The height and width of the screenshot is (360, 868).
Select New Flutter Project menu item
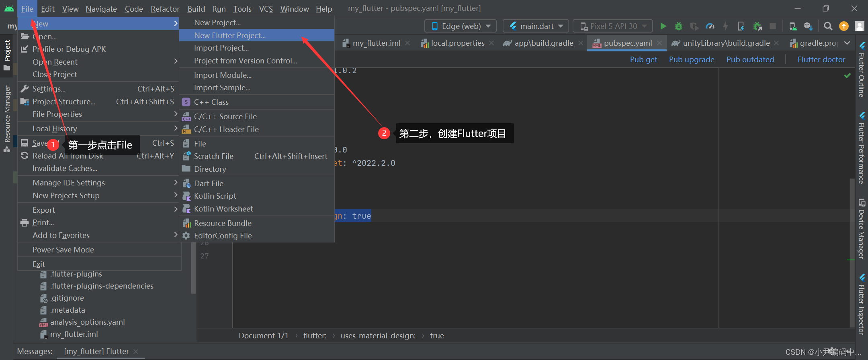click(x=257, y=35)
